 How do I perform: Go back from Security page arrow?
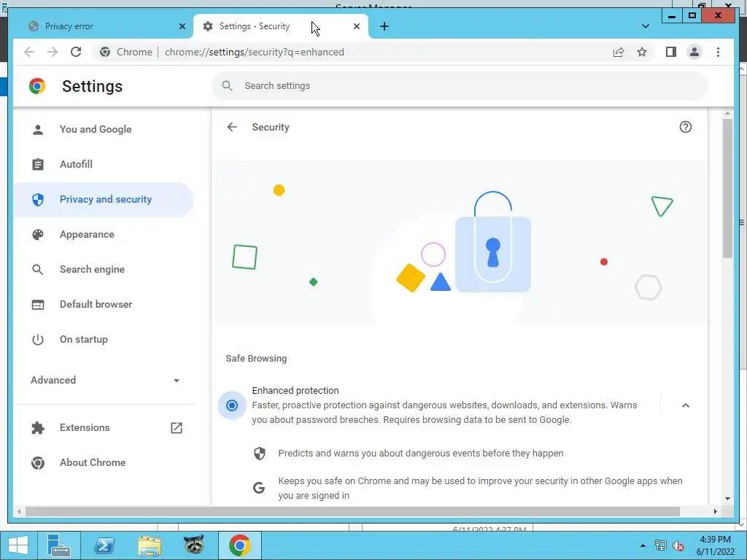point(232,127)
